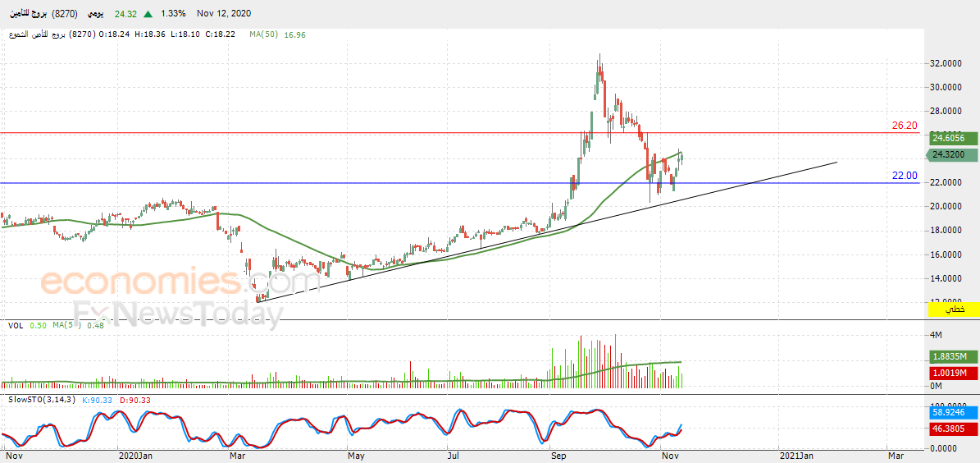
Task: Click the May time axis label
Action: 356,456
